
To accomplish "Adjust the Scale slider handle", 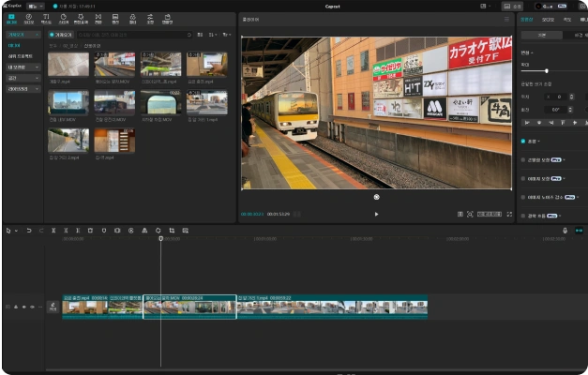I will pyautogui.click(x=547, y=71).
